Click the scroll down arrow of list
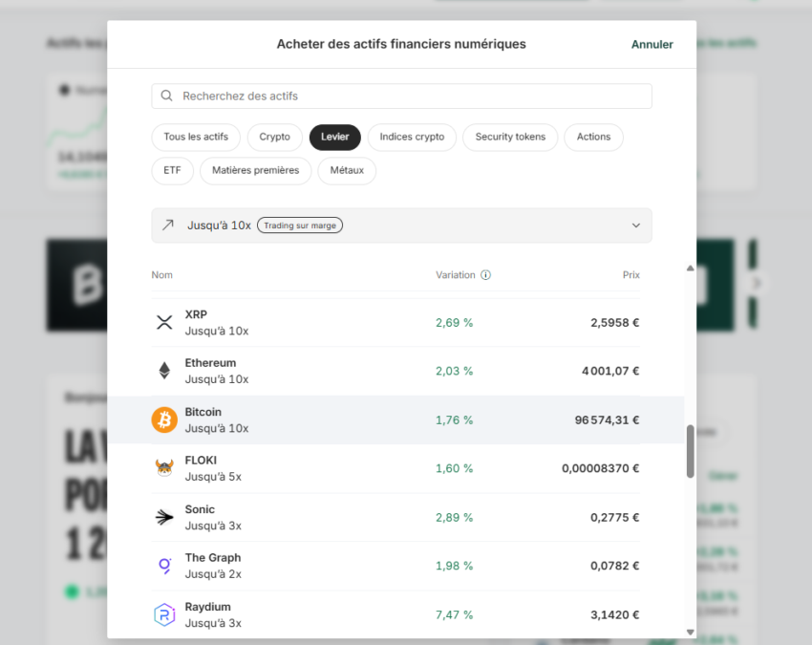 coord(691,632)
